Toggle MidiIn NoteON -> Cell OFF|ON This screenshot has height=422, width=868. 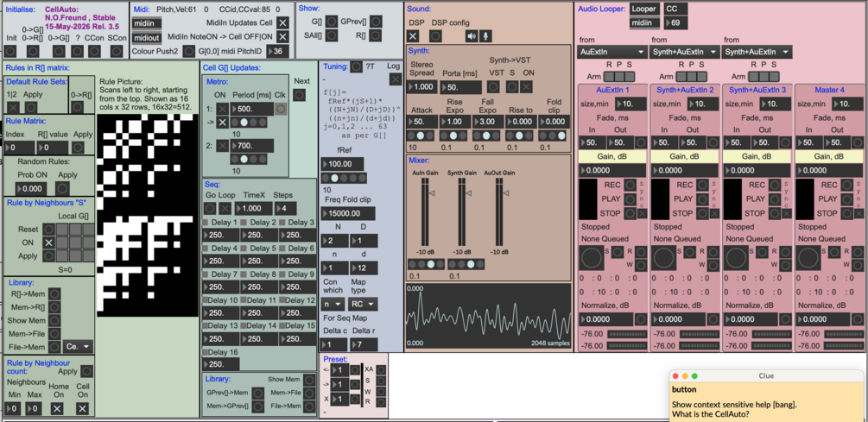tap(283, 36)
